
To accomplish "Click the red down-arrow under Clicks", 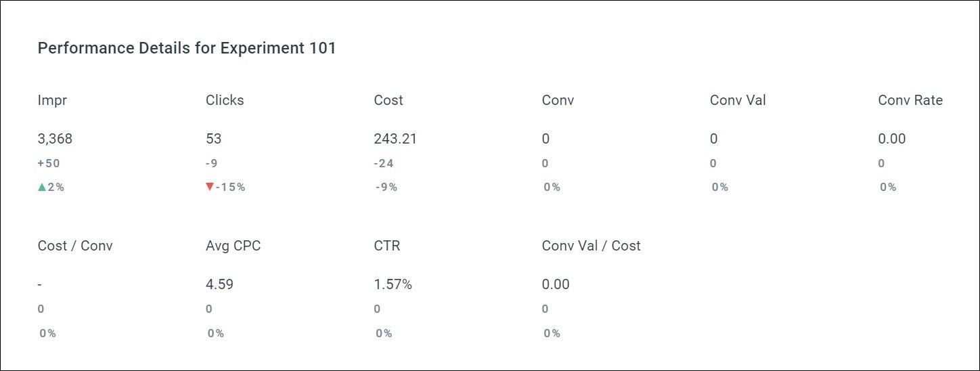I will (210, 187).
